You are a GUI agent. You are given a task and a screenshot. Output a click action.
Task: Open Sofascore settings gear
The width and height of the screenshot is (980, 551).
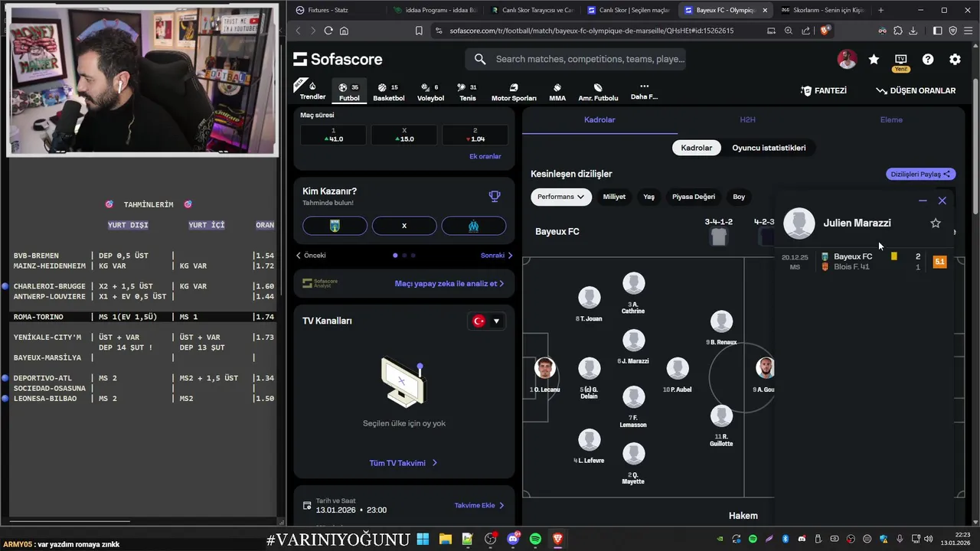point(955,59)
